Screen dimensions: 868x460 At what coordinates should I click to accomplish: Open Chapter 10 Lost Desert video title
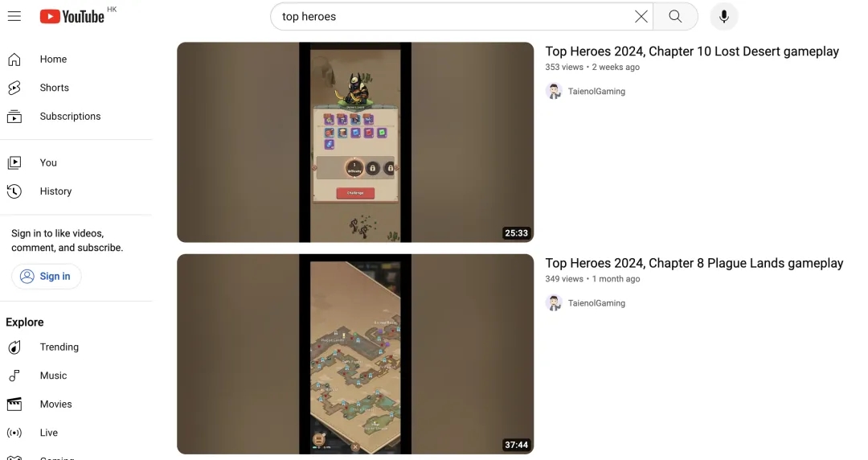click(x=692, y=51)
